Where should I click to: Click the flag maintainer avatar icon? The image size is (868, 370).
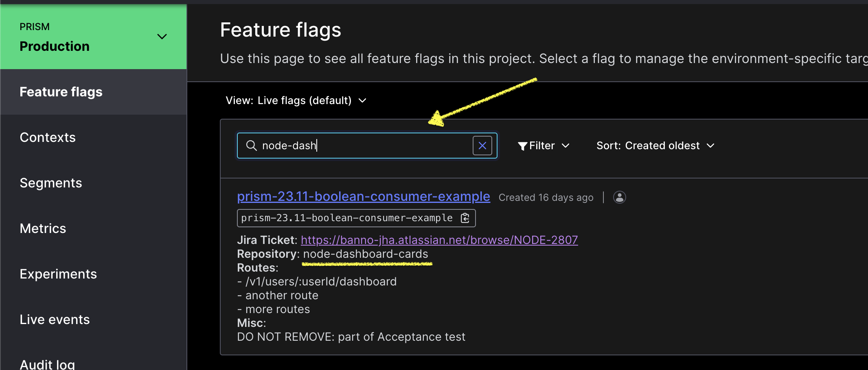tap(619, 197)
